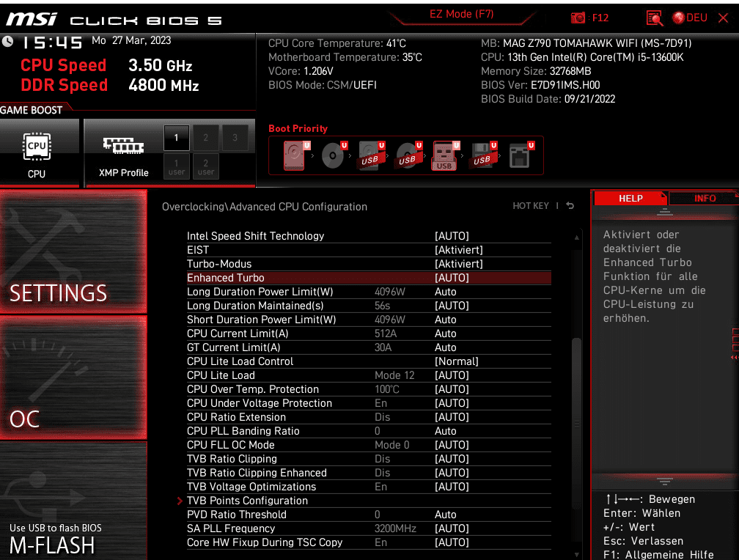Select the USB hard disk boot device icon

(x=370, y=155)
